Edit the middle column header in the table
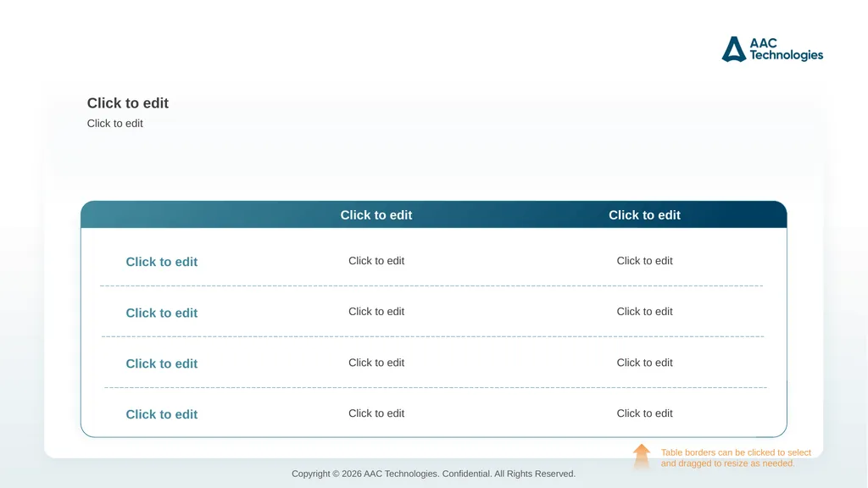Screen dimensions: 868x488 pos(376,215)
